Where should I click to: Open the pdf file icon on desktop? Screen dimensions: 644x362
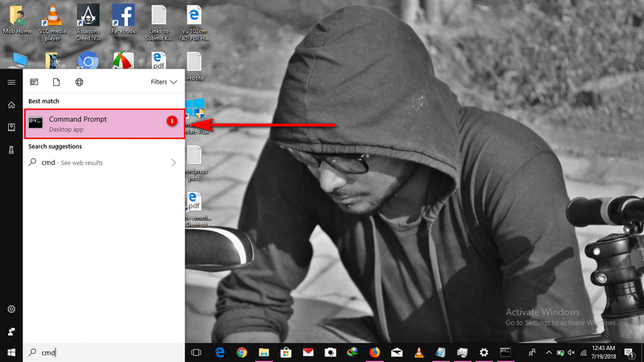[x=159, y=60]
